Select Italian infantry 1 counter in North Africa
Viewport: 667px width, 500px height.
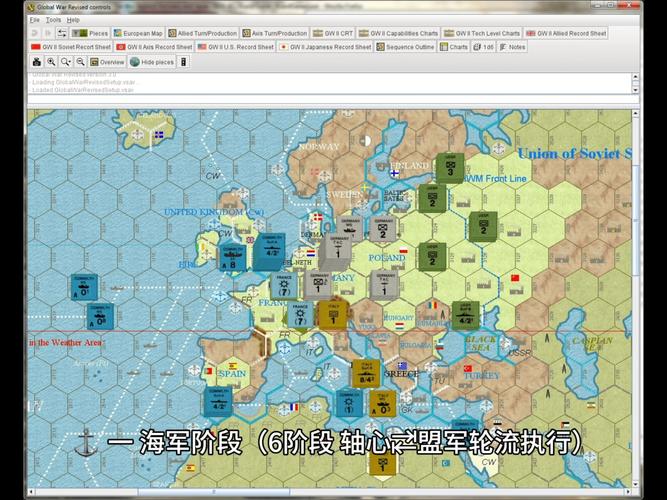coord(382,464)
